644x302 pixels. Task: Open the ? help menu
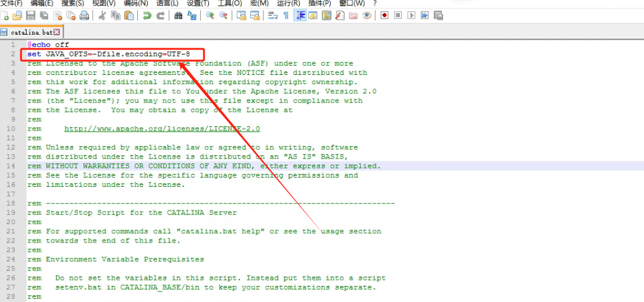375,3
